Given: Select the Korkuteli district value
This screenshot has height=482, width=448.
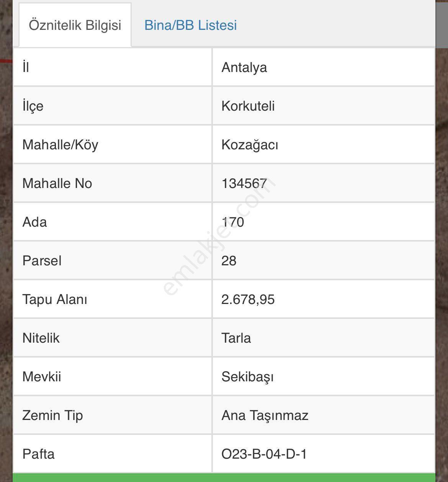Looking at the screenshot, I should [248, 106].
